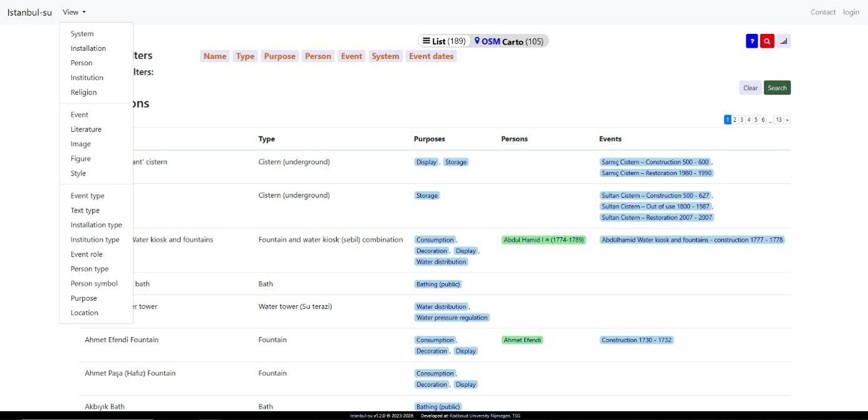Image resolution: width=868 pixels, height=420 pixels.
Task: Click the next page » arrow
Action: pos(787,120)
